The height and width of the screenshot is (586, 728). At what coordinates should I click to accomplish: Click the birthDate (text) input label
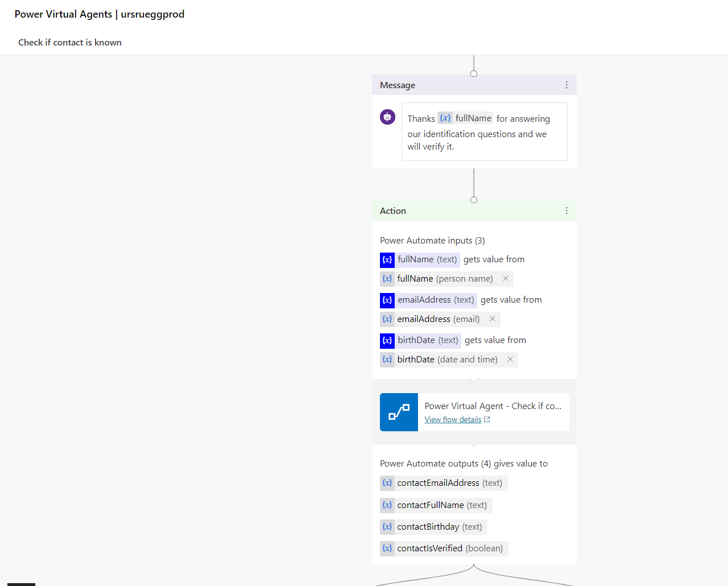428,340
